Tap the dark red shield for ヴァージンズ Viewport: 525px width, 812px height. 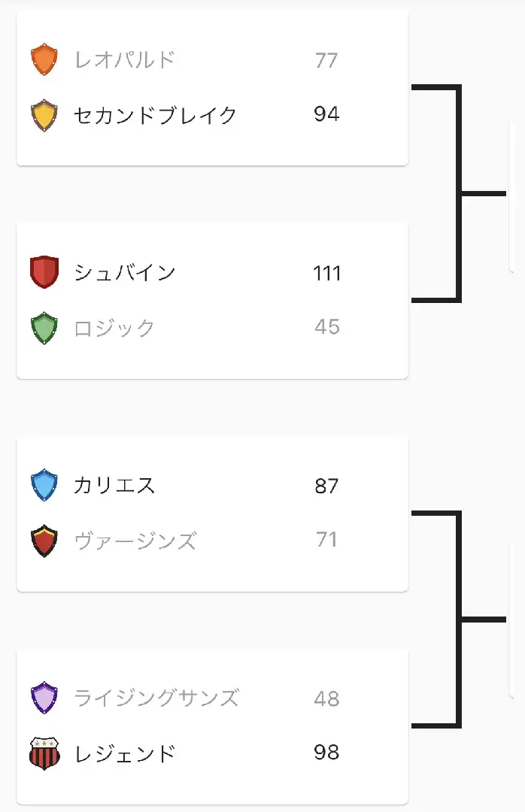tap(44, 541)
